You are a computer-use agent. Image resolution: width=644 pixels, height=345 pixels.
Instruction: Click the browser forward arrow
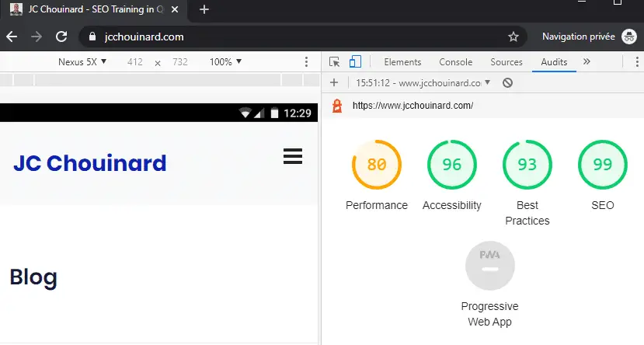point(37,37)
